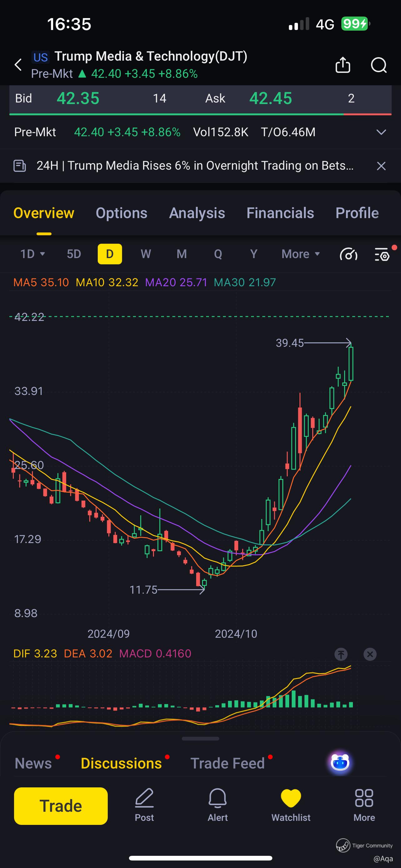Select the D daily chart period
The image size is (401, 868).
coord(110,254)
